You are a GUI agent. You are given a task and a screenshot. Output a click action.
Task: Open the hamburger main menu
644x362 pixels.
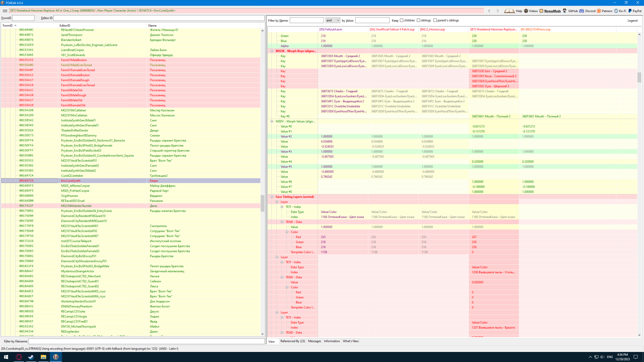5,11
